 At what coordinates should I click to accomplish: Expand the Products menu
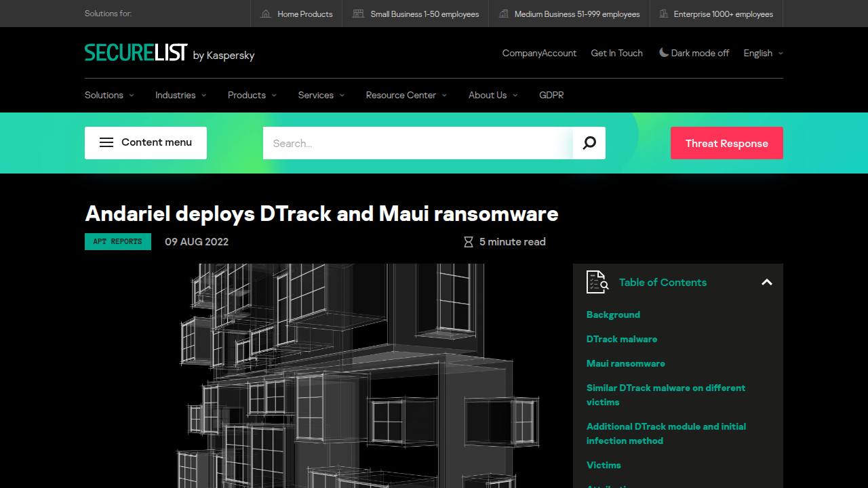pyautogui.click(x=252, y=95)
